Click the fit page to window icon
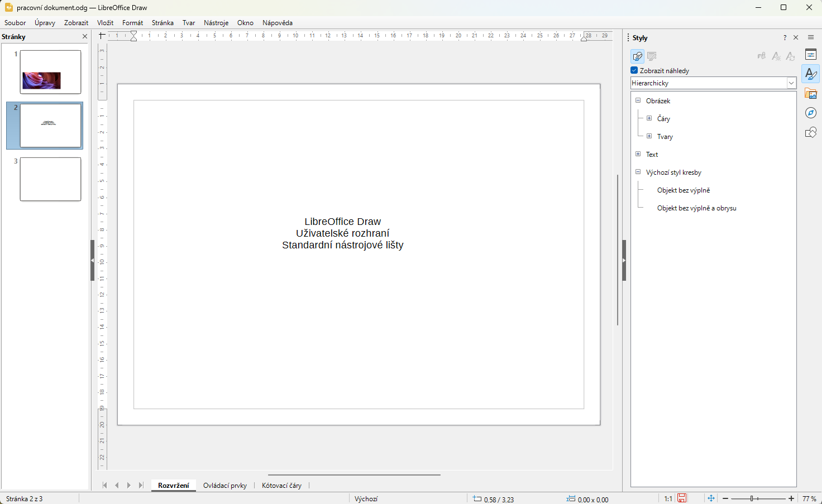This screenshot has height=504, width=822. point(711,498)
